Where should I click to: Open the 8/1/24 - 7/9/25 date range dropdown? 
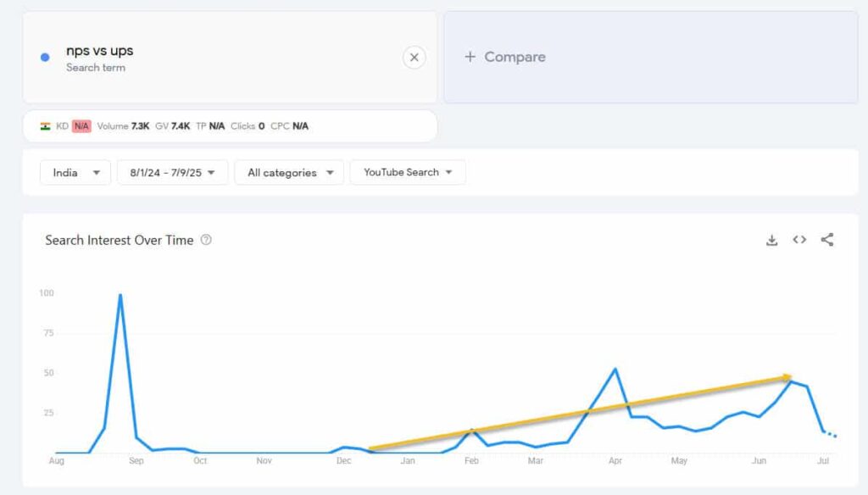[x=172, y=172]
